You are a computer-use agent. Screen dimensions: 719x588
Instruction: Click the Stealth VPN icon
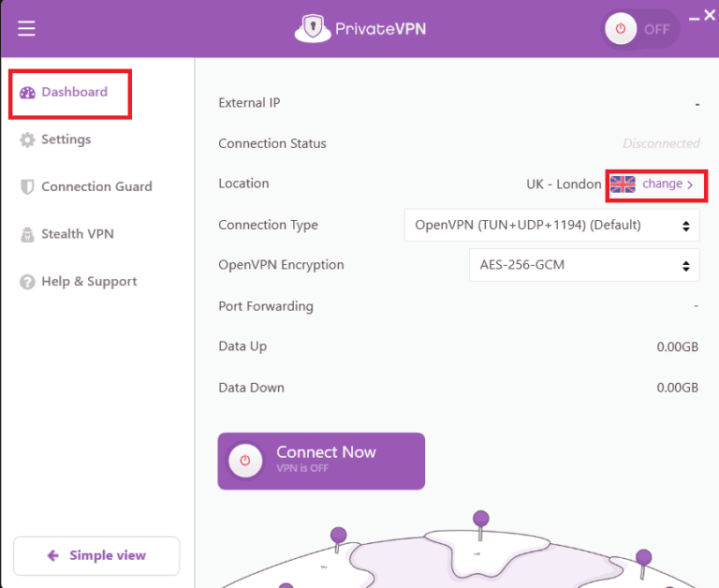coord(27,235)
